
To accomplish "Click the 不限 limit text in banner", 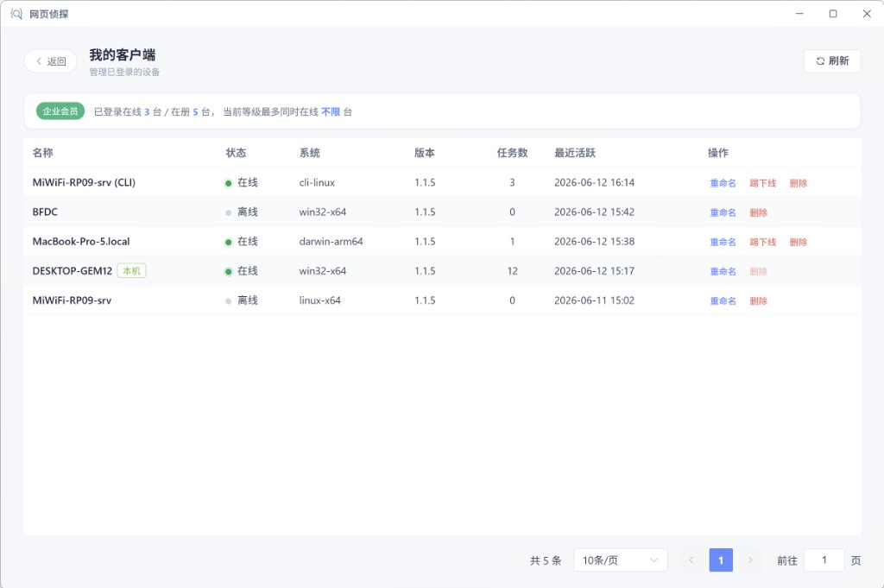I will click(x=331, y=111).
